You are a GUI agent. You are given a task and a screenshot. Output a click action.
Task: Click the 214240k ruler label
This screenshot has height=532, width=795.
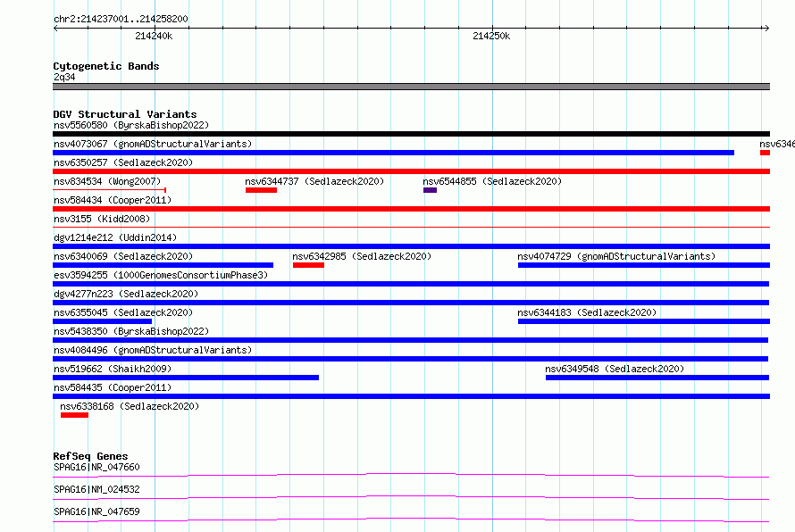pyautogui.click(x=154, y=36)
